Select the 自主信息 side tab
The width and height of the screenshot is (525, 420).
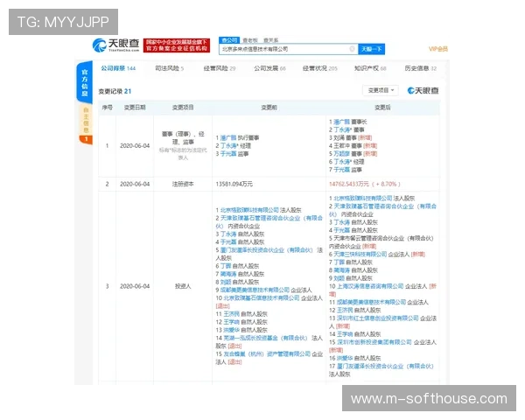coord(86,120)
